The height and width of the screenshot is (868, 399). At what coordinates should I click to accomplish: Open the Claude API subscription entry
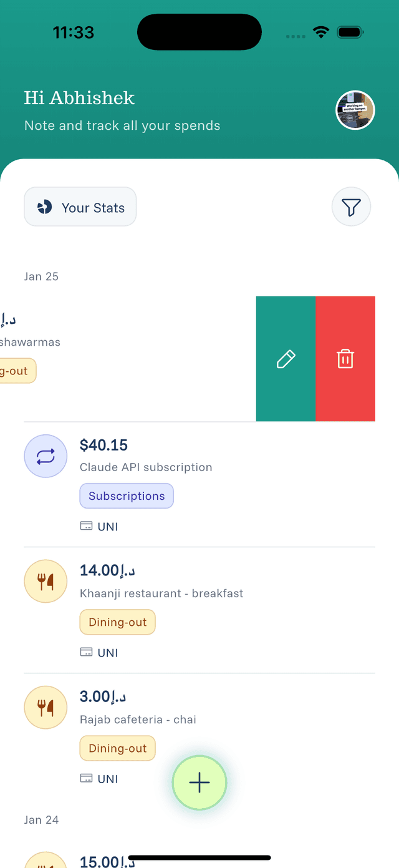tap(146, 467)
